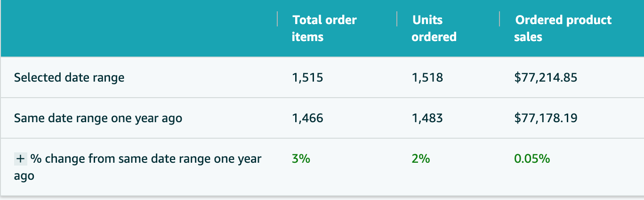644x200 pixels.
Task: Click the green 2% change value
Action: click(x=420, y=159)
